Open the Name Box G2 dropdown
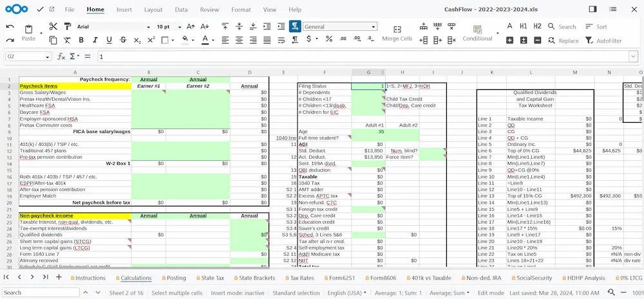Image resolution: width=644 pixels, height=299 pixels. pyautogui.click(x=48, y=57)
